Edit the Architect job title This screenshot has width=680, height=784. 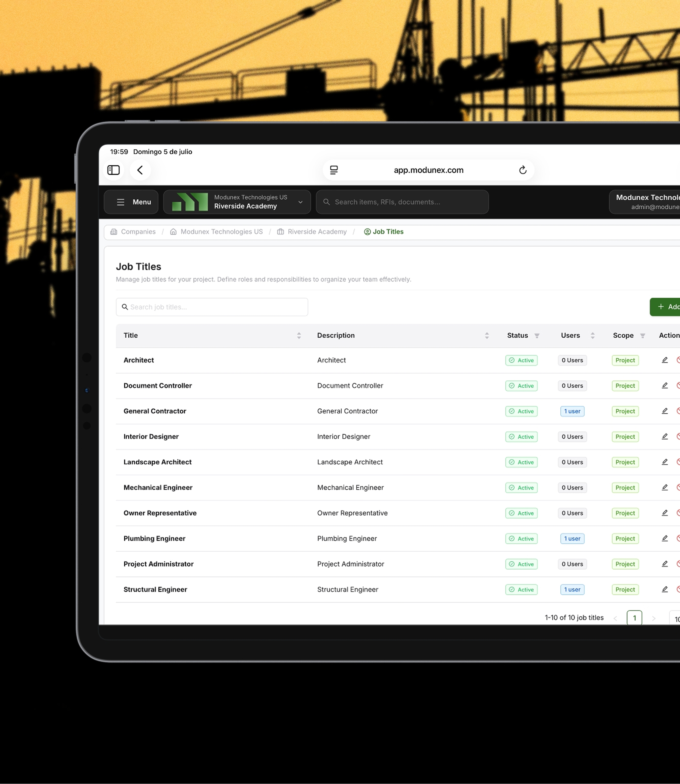665,360
